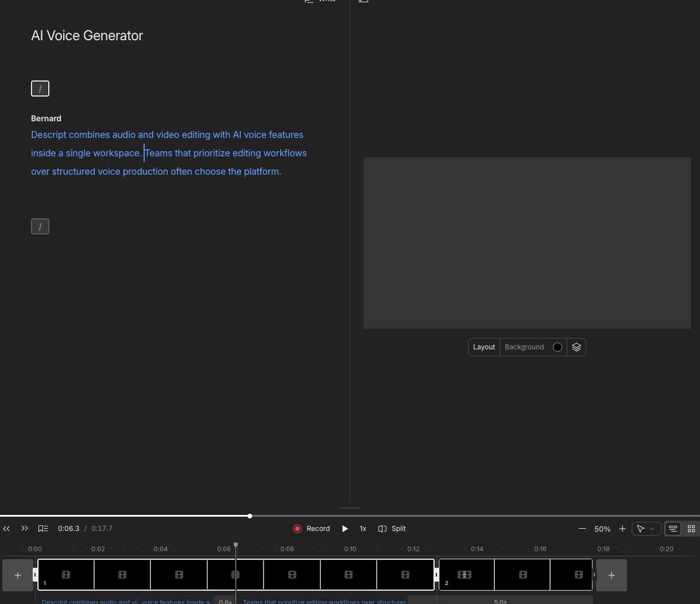Click the 0:12 mark on the timeline ruler
Screen dimensions: 700x604
413,549
